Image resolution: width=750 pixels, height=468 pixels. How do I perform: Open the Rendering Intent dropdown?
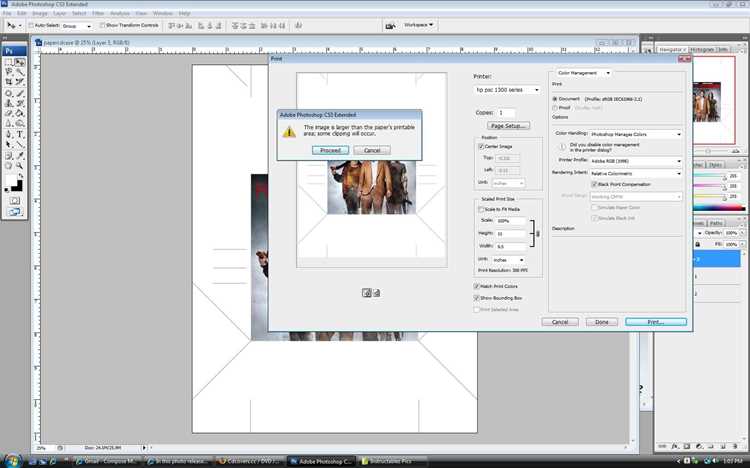pos(636,173)
